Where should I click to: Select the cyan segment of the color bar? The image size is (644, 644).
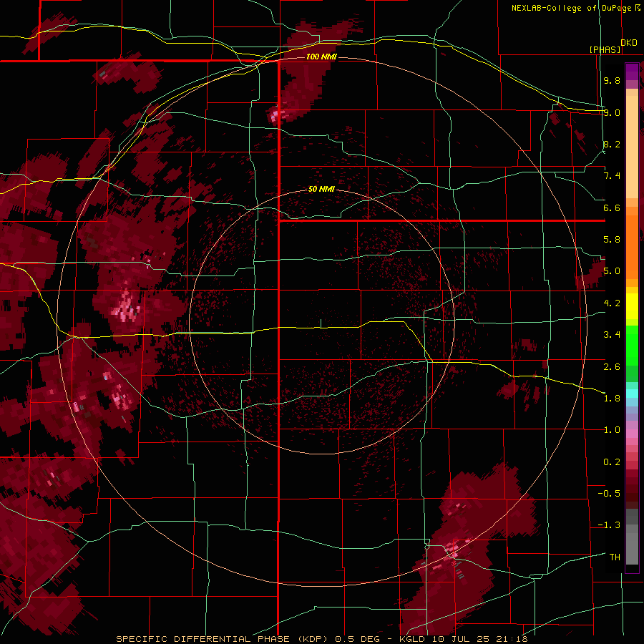tap(632, 394)
